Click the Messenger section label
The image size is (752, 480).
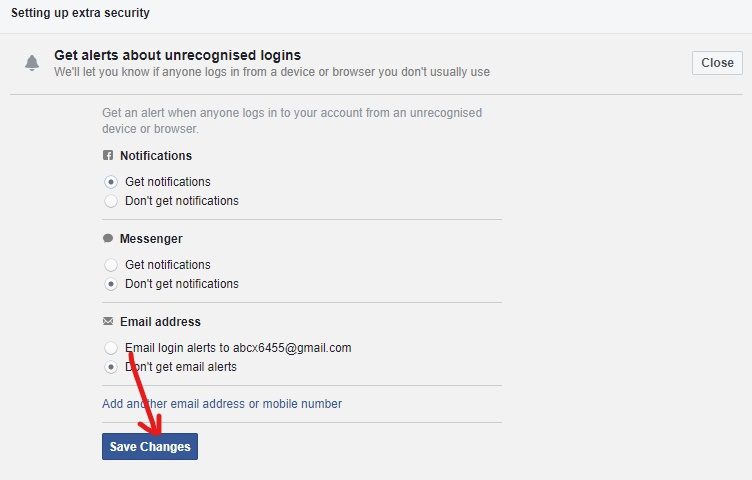[x=151, y=238]
